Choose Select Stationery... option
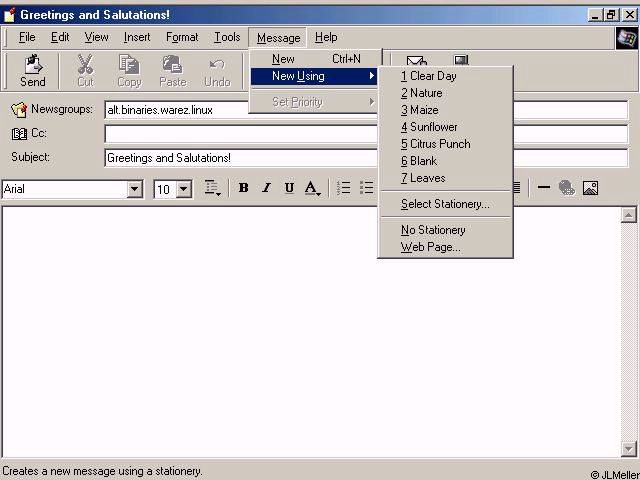The image size is (640, 480). pos(445,204)
